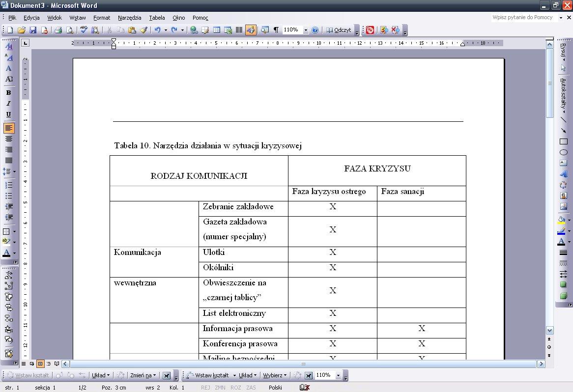Open the Document Map

264,30
